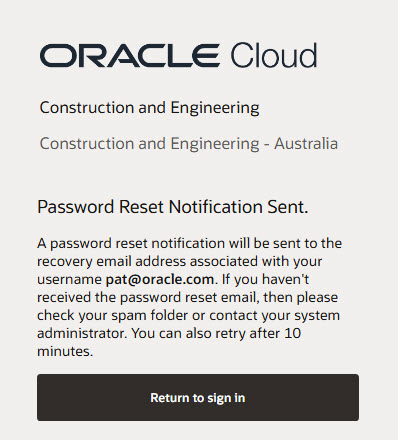Click the word 'administrator' in the paragraph
This screenshot has width=398, height=440.
81,333
